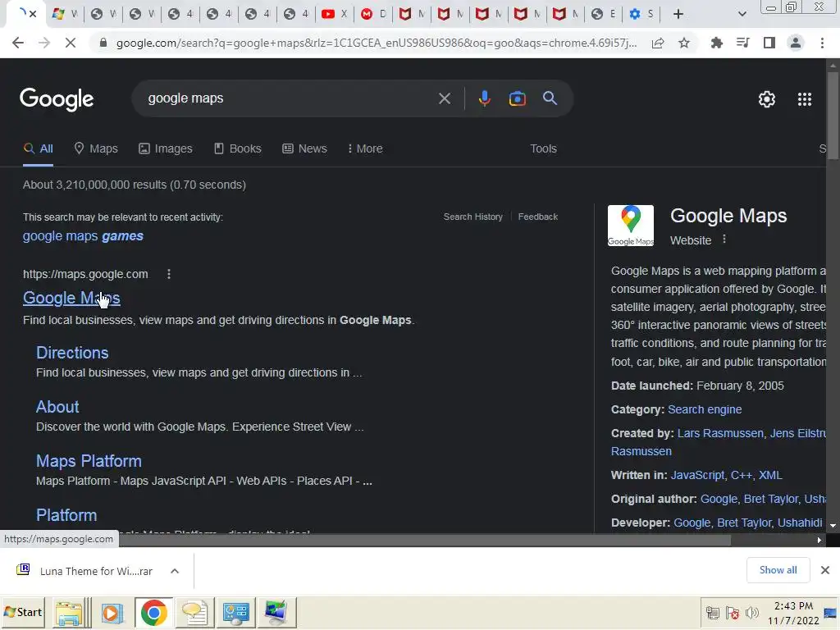
Task: Open the C++ link
Action: click(x=742, y=475)
